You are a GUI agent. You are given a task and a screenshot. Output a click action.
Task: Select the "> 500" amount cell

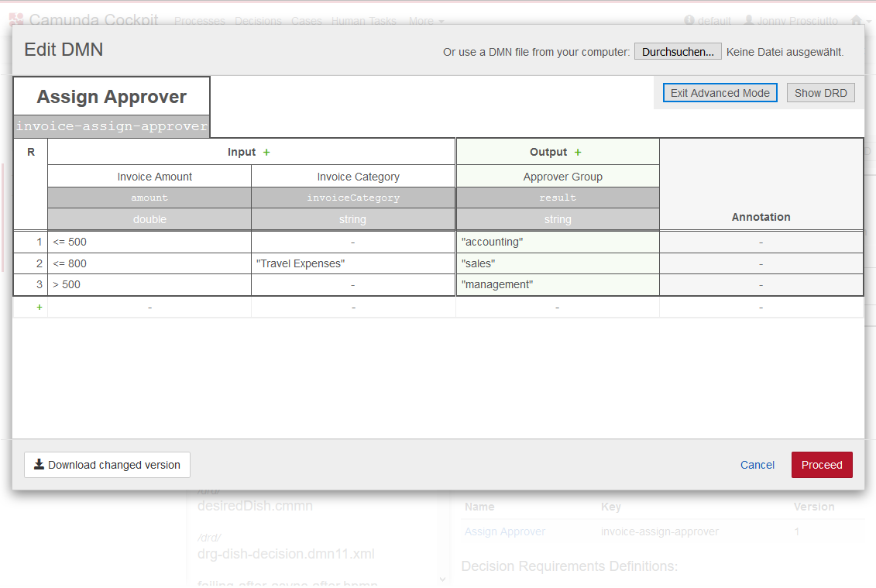click(149, 285)
